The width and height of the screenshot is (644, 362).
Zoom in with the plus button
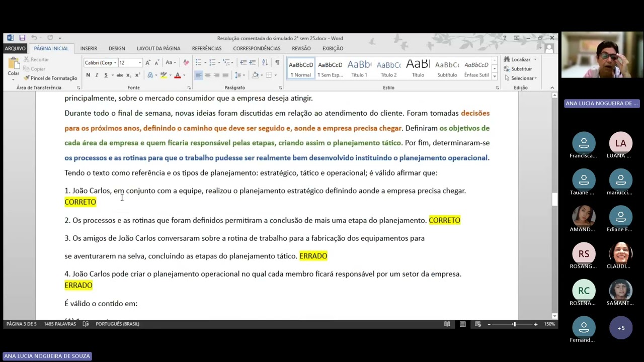(x=536, y=324)
